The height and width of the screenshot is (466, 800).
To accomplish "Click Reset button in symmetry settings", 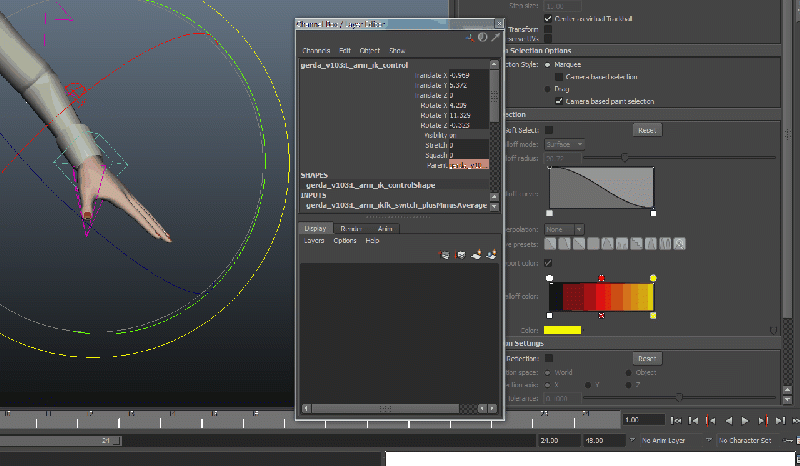I will 647,358.
